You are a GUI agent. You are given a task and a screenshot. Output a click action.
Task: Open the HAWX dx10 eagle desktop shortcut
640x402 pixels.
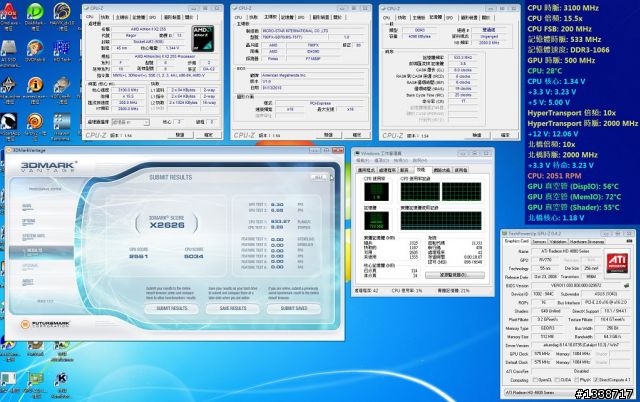coord(62,12)
